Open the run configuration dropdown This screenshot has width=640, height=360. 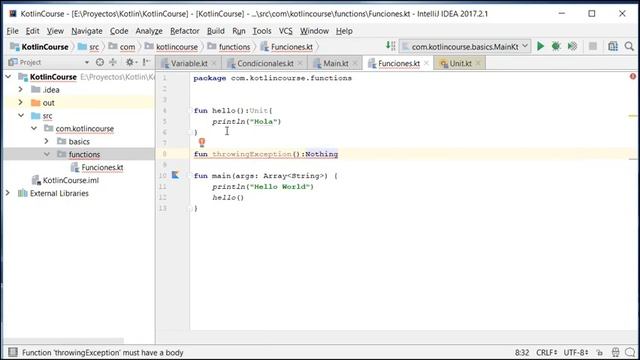point(465,47)
